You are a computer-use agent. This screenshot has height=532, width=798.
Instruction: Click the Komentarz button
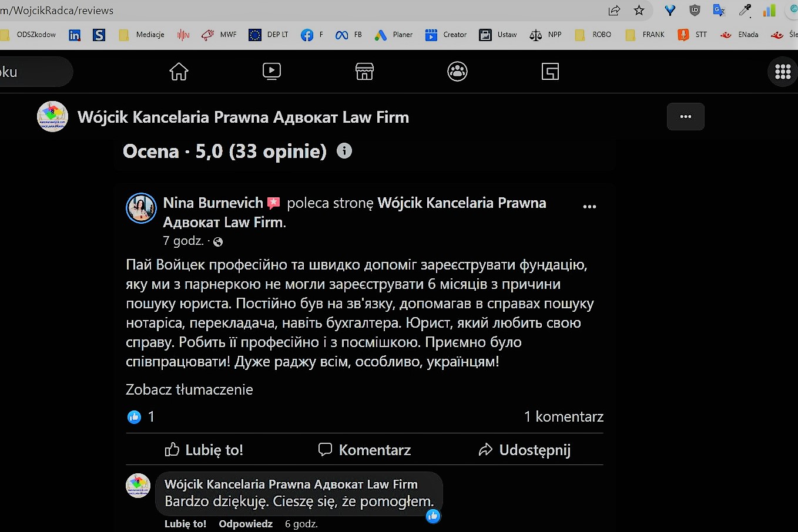(x=364, y=450)
